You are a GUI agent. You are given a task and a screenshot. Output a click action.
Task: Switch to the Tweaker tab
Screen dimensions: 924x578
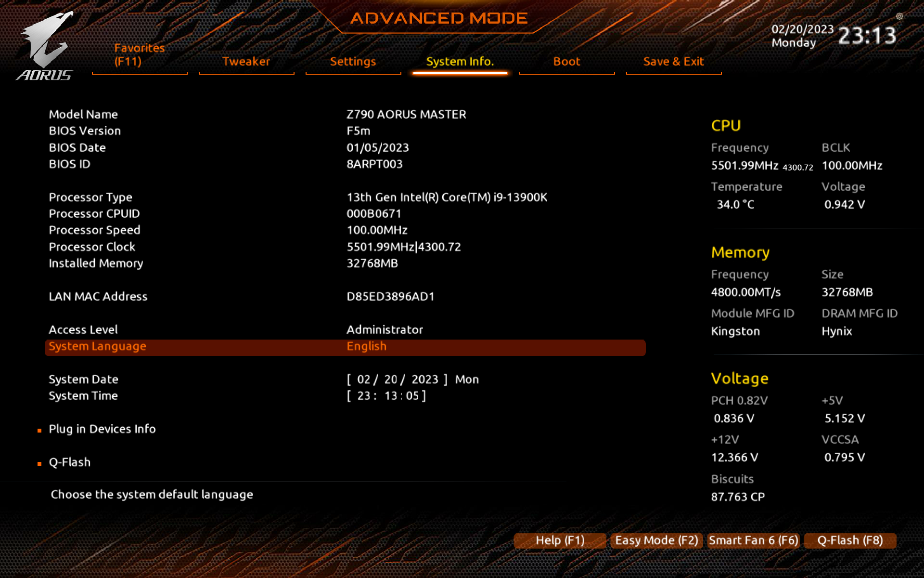[x=246, y=62]
